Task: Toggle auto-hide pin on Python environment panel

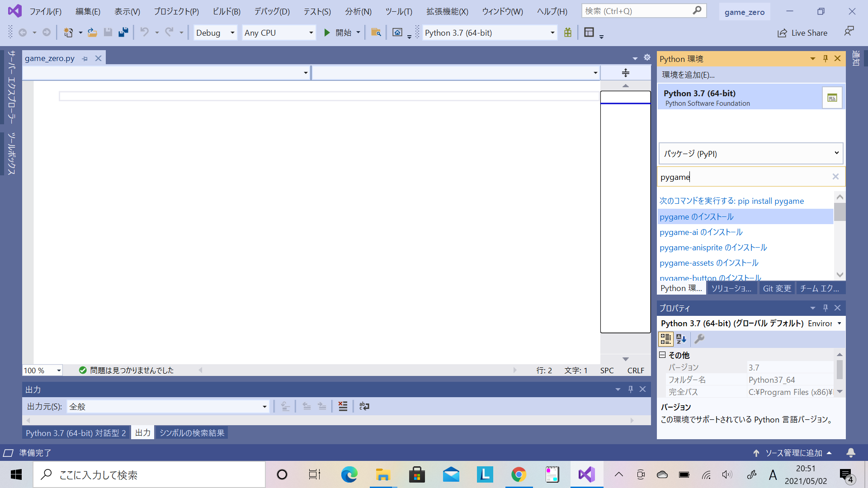Action: point(826,58)
